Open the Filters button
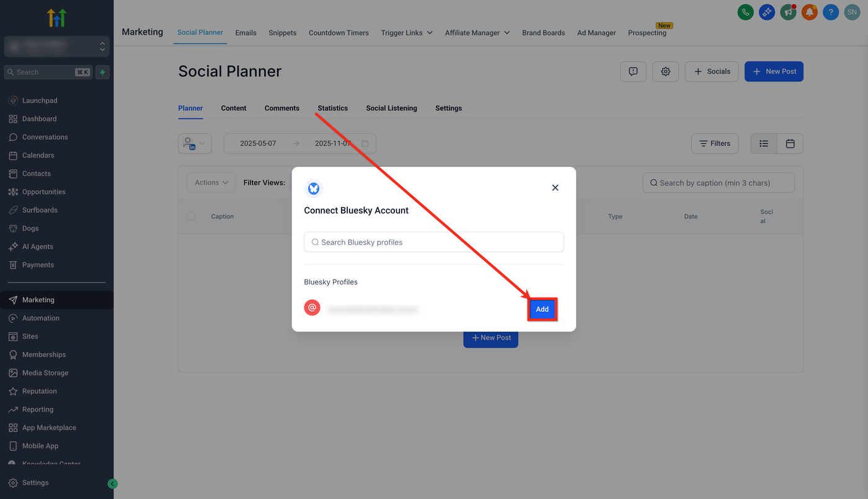868x499 pixels. click(715, 143)
